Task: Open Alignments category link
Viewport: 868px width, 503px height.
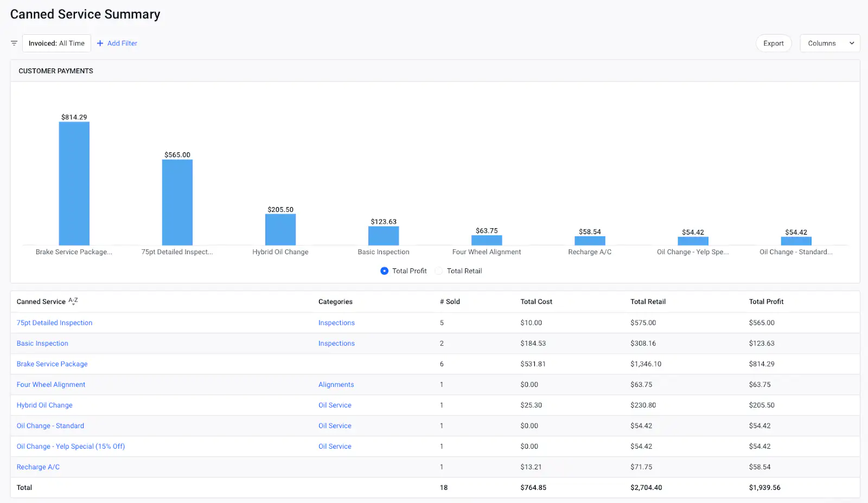Action: point(336,384)
